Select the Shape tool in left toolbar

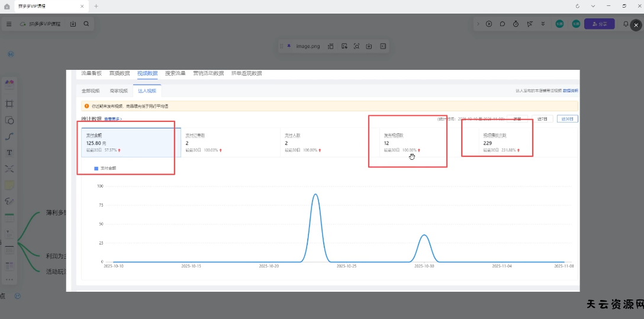(x=9, y=120)
